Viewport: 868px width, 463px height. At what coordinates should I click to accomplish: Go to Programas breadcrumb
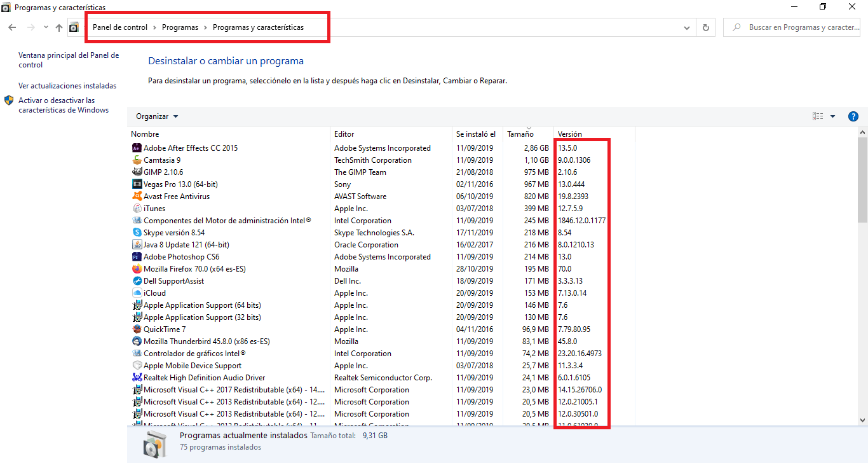180,27
